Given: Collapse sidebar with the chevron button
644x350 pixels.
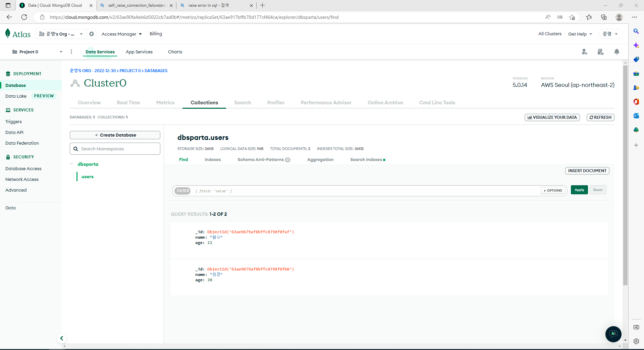Looking at the screenshot, I should tap(61, 338).
